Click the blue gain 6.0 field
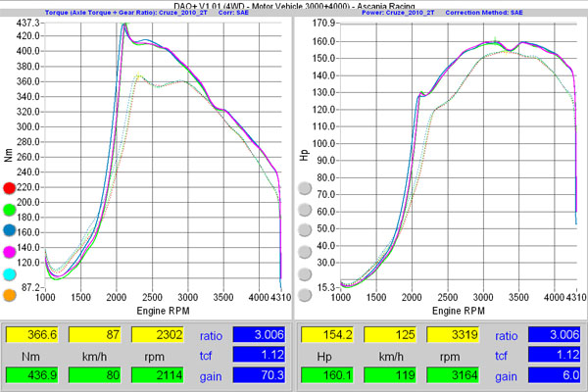This screenshot has height=392, width=588. coord(554,373)
